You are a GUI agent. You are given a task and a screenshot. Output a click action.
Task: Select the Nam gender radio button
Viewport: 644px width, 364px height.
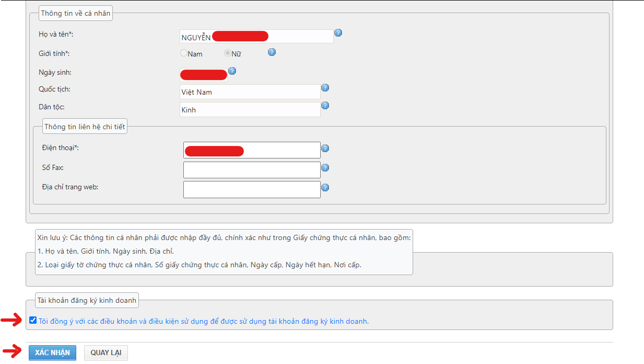coord(183,53)
